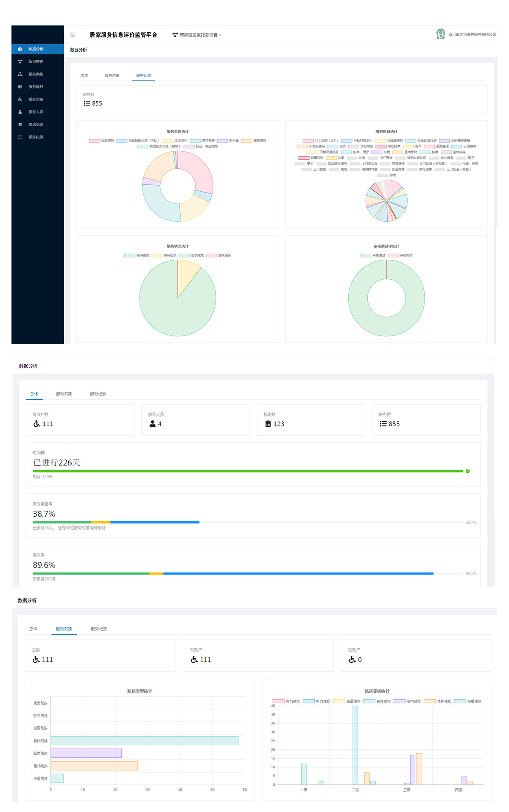Open 服务人员 person icon in sidebar
Screen dimensions: 509x812
coord(20,112)
